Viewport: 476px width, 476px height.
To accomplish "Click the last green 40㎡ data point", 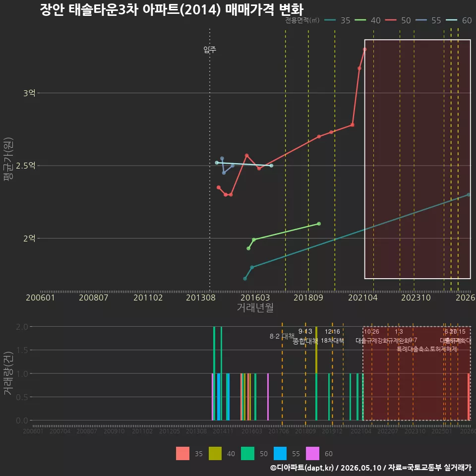I will point(319,224).
